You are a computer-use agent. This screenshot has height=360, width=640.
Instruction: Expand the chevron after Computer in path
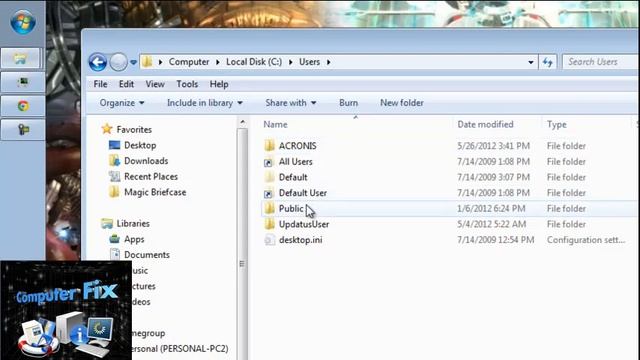click(x=218, y=62)
